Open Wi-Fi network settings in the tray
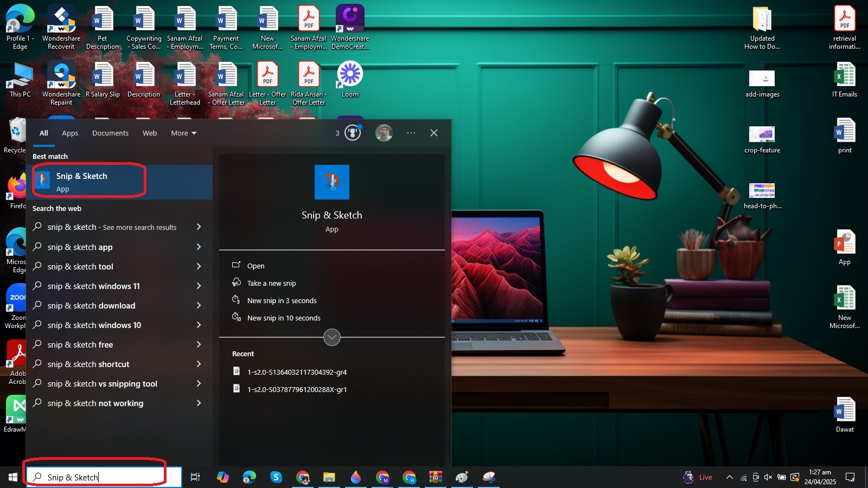 (x=743, y=477)
